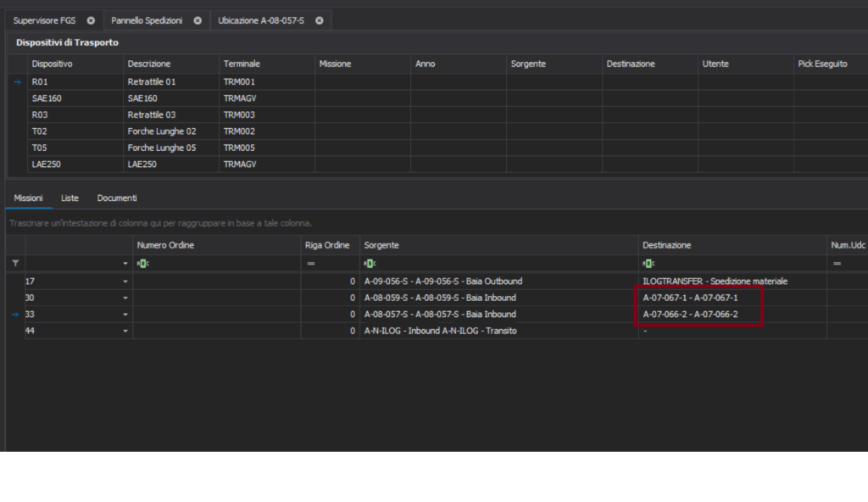Close the Supervisore FGS tab
The width and height of the screenshot is (868, 502).
coord(91,20)
